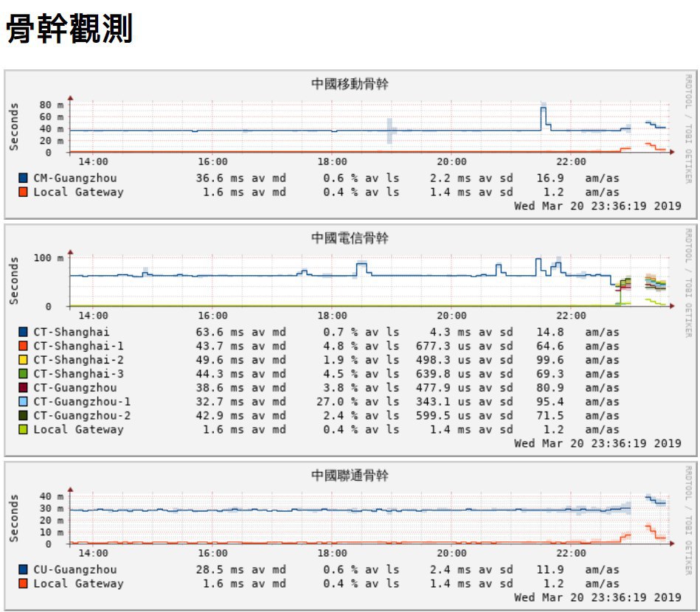This screenshot has width=700, height=612.
Task: Click the CT-Guangzhou-2 dark green legend swatch
Action: [x=24, y=416]
